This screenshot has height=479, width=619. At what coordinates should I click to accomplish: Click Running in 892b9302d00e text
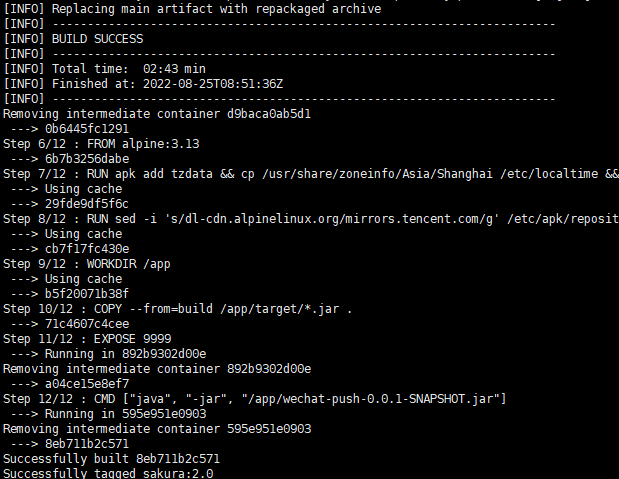pyautogui.click(x=126, y=354)
